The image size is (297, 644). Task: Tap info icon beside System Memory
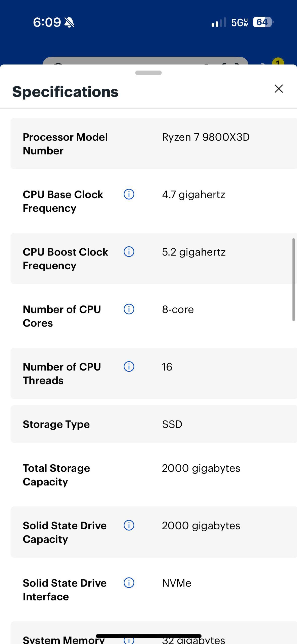click(x=129, y=640)
